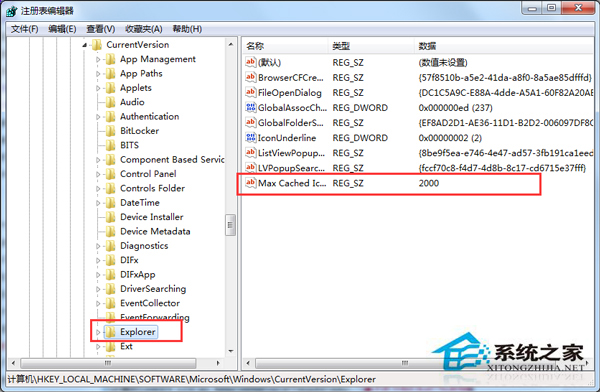Image resolution: width=600 pixels, height=392 pixels.
Task: Click the Explorer folder icon
Action: 110,332
